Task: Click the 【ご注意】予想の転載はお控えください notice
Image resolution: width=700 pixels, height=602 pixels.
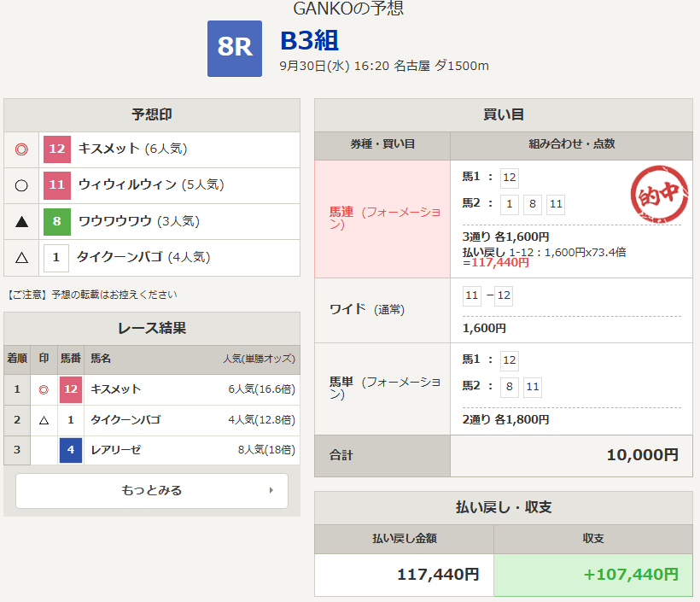Action: pyautogui.click(x=92, y=295)
